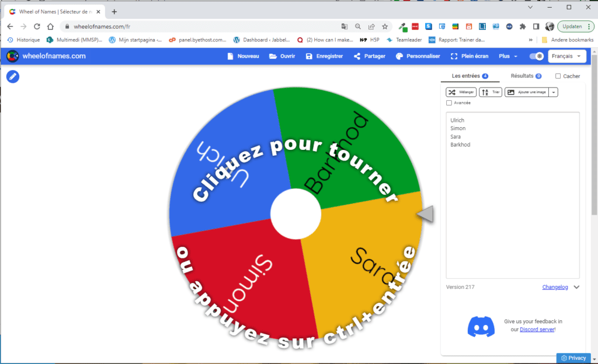The width and height of the screenshot is (598, 364).
Task: Open the Historique bookmark
Action: tap(23, 40)
